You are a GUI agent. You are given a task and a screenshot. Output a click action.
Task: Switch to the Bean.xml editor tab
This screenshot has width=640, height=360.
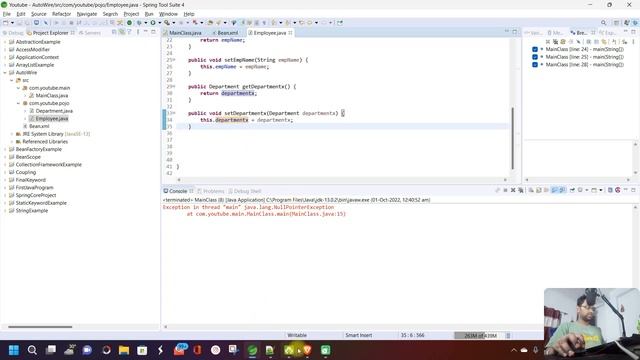[x=227, y=33]
